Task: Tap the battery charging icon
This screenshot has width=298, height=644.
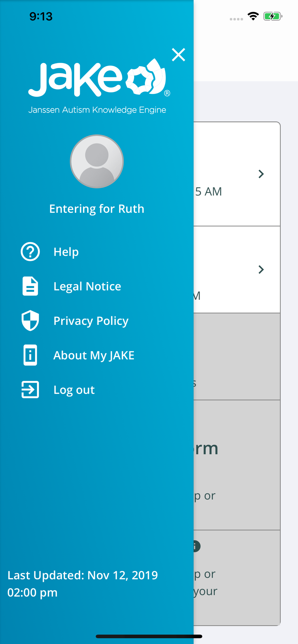Action: [273, 16]
